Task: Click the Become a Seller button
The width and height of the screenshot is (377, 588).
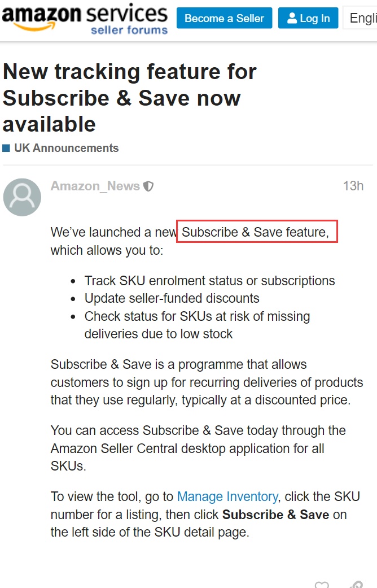Action: (x=224, y=18)
